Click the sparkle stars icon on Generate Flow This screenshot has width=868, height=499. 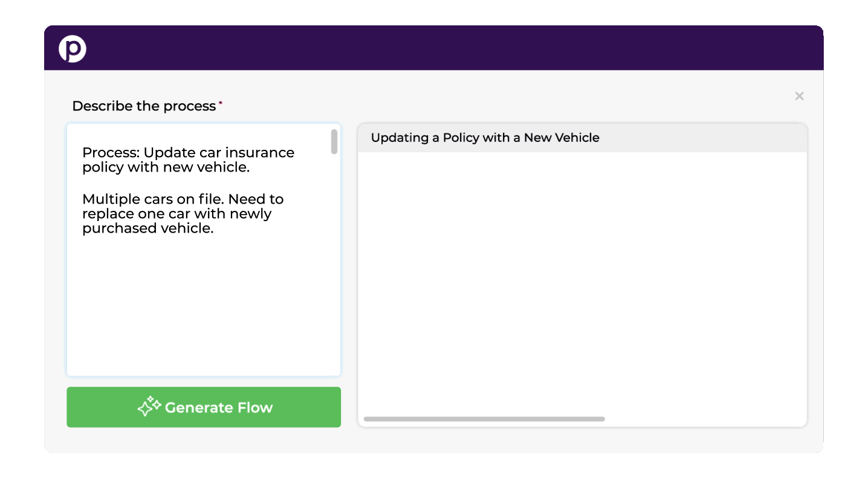point(149,407)
